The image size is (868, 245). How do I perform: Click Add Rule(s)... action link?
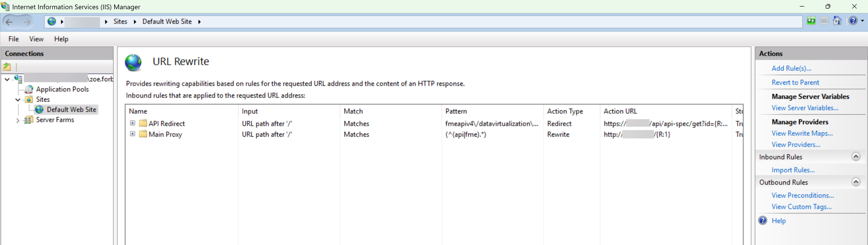tap(792, 68)
